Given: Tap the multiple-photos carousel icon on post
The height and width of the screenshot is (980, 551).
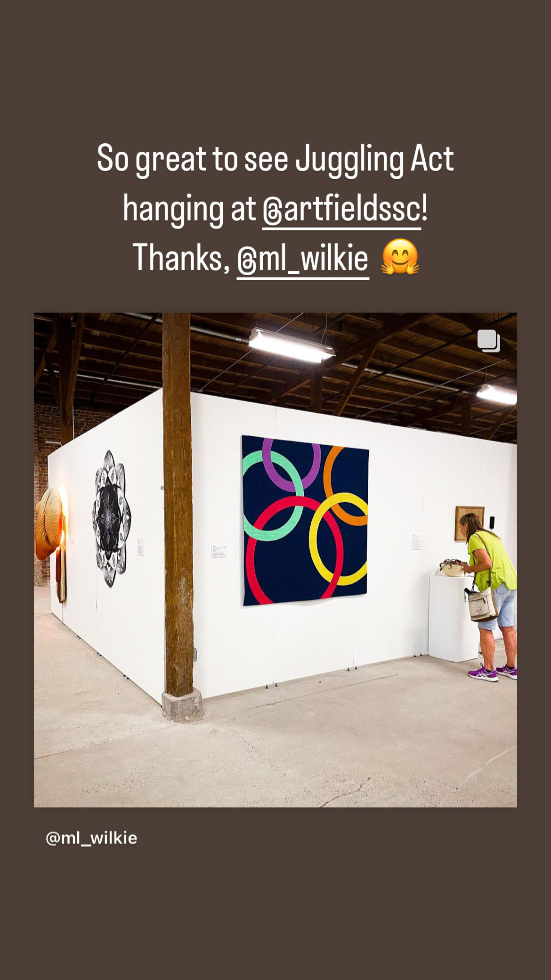Looking at the screenshot, I should click(489, 341).
